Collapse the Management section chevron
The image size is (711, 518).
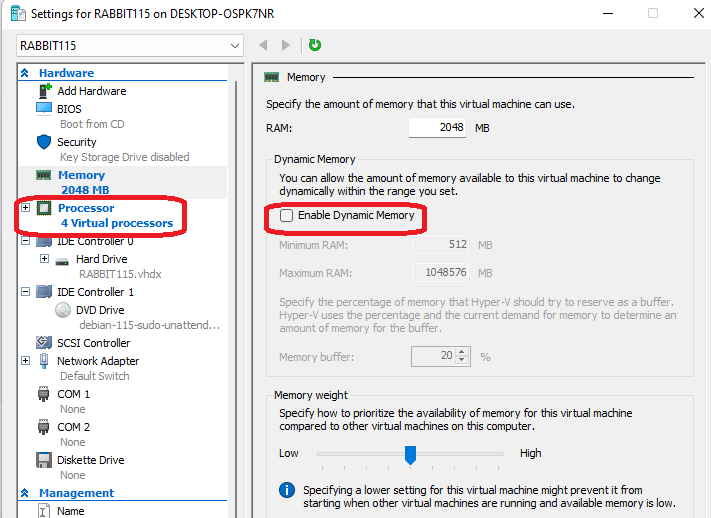pyautogui.click(x=25, y=493)
